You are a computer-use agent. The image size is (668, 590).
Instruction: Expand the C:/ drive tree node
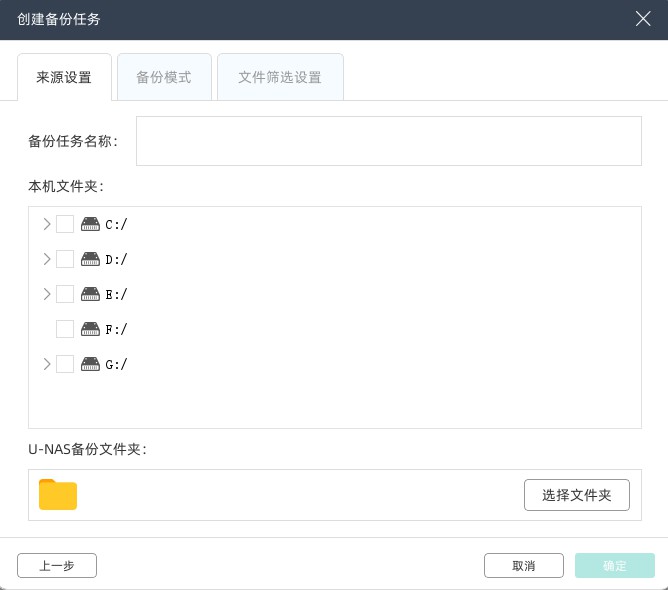(x=46, y=224)
